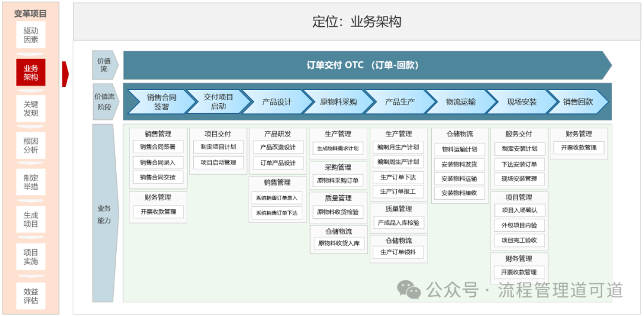
Task: Open the 制定项目计划 capability box
Action: tap(218, 147)
